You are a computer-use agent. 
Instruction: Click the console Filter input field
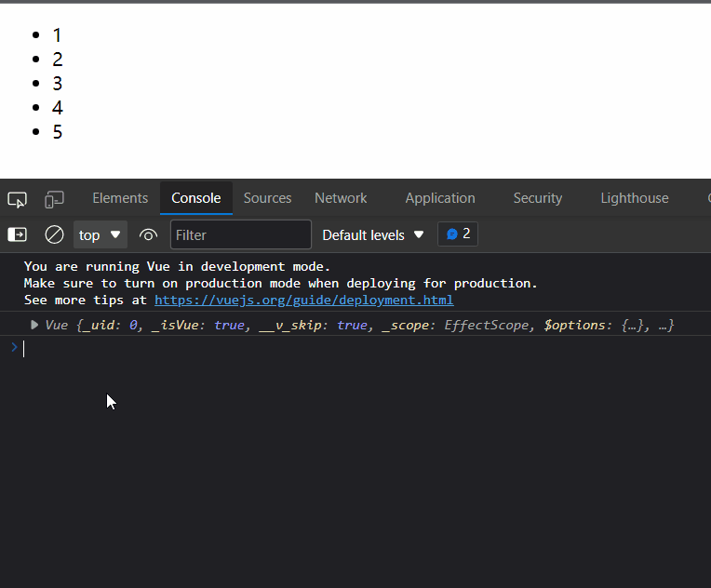pos(240,234)
